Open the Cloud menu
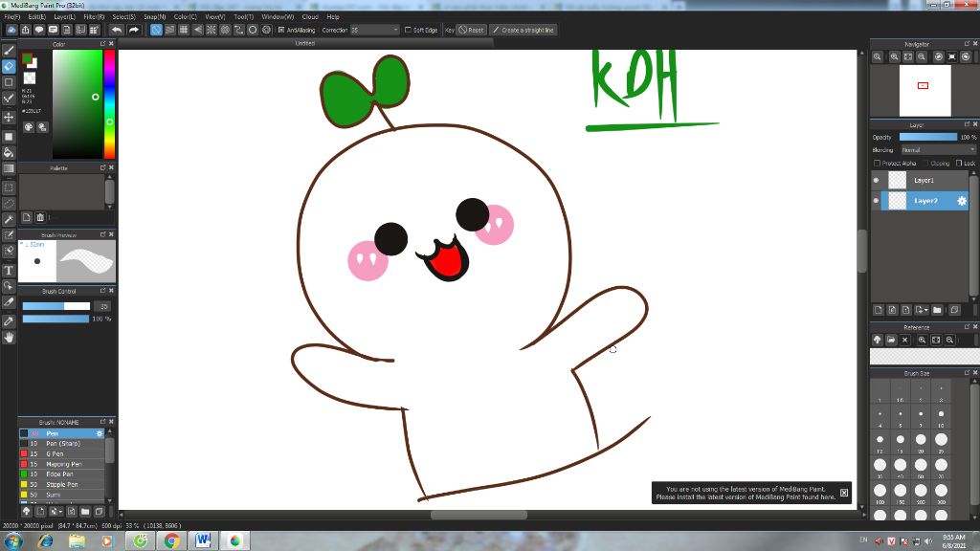 pyautogui.click(x=310, y=17)
